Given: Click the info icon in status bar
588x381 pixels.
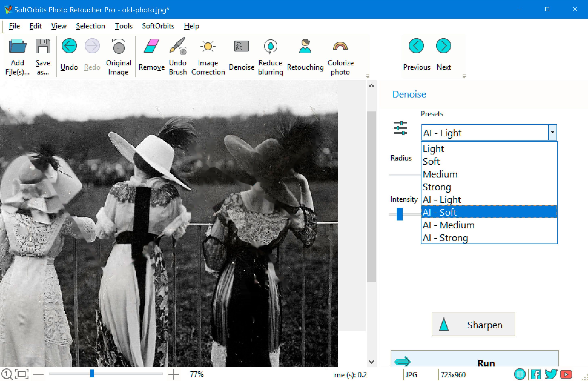Looking at the screenshot, I should (x=520, y=374).
